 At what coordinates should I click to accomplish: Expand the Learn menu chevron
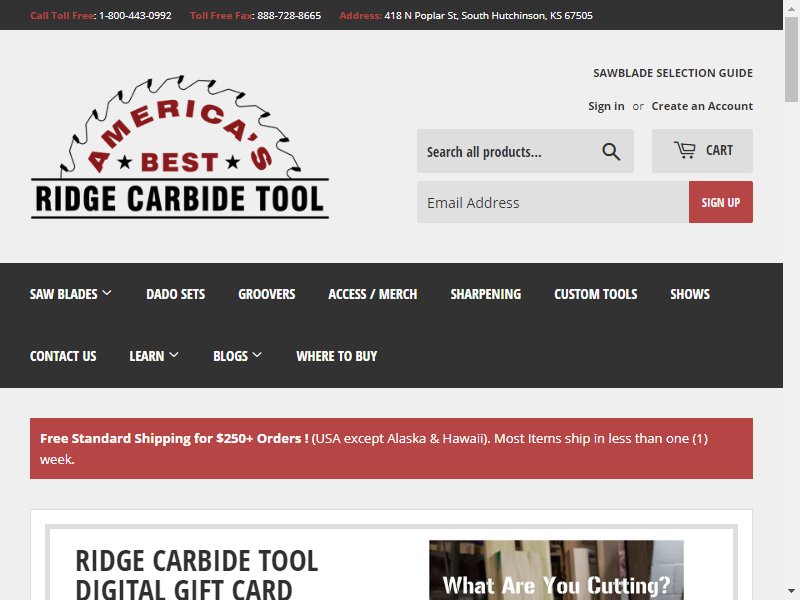coord(173,355)
